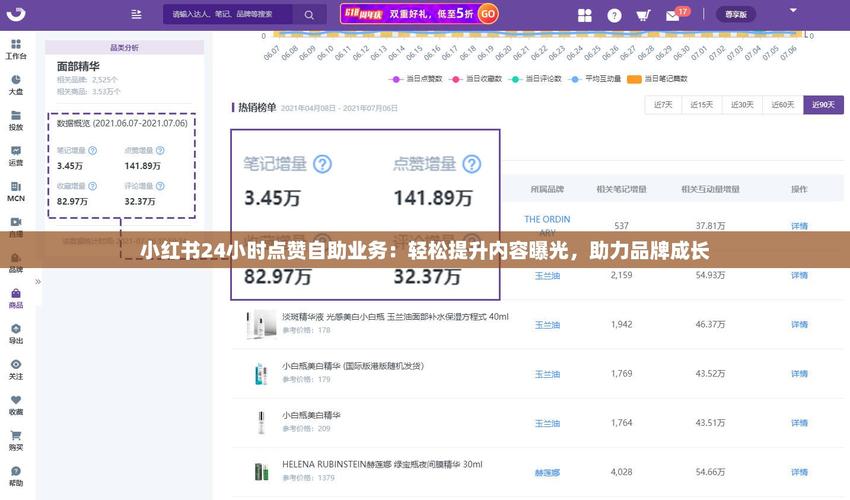Image resolution: width=850 pixels, height=500 pixels.
Task: Click the 相关笔记增量 column header
Action: pyautogui.click(x=621, y=189)
